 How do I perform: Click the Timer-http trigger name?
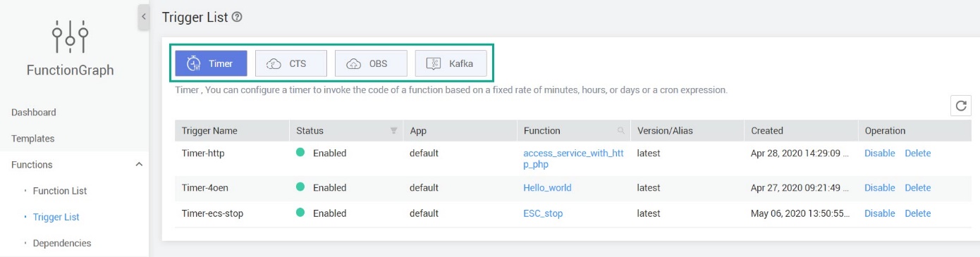pos(203,153)
